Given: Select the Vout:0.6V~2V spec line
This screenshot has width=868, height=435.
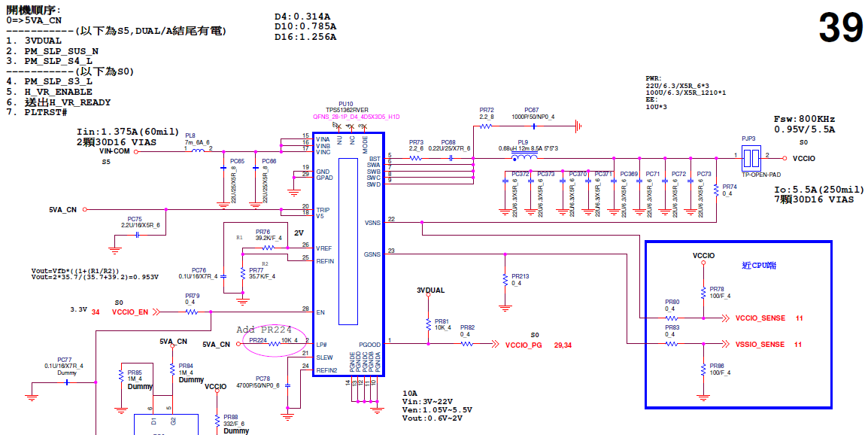Looking at the screenshot, I should [x=432, y=418].
